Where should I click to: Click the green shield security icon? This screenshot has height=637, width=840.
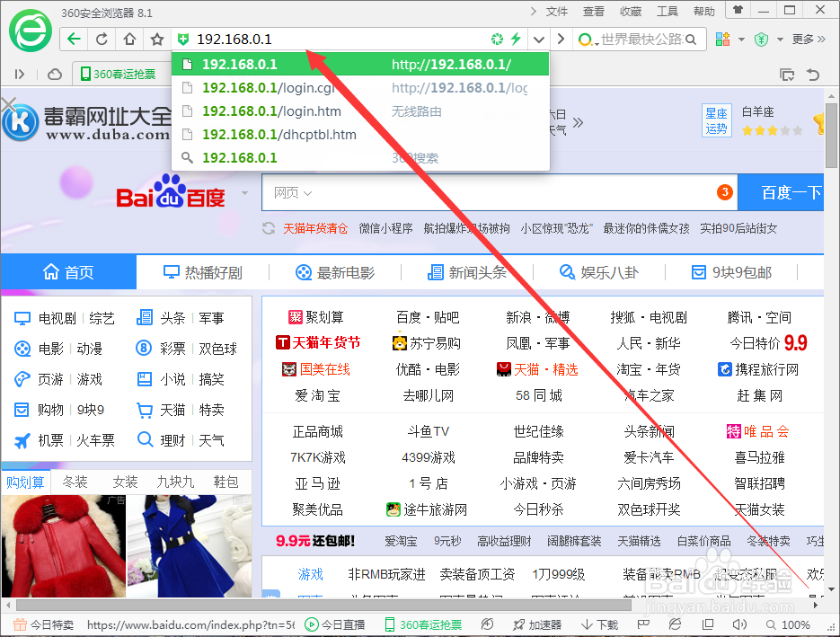(x=183, y=40)
